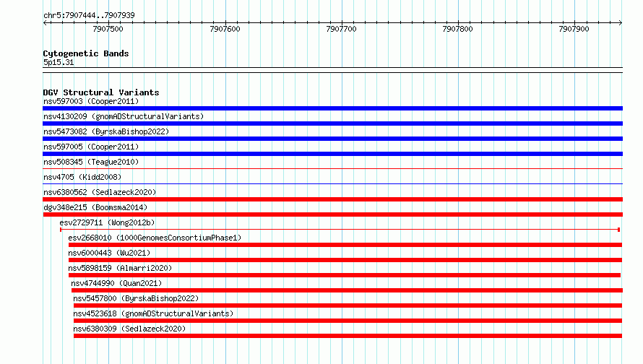The width and height of the screenshot is (643, 364).
Task: Click nsv6000443 (Wu2021) label
Action: tap(109, 253)
